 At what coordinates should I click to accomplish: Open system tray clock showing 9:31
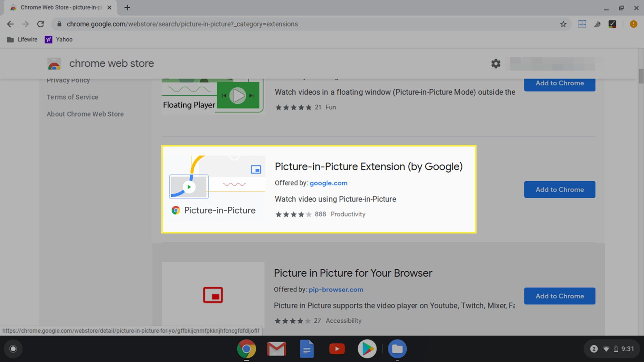[628, 349]
